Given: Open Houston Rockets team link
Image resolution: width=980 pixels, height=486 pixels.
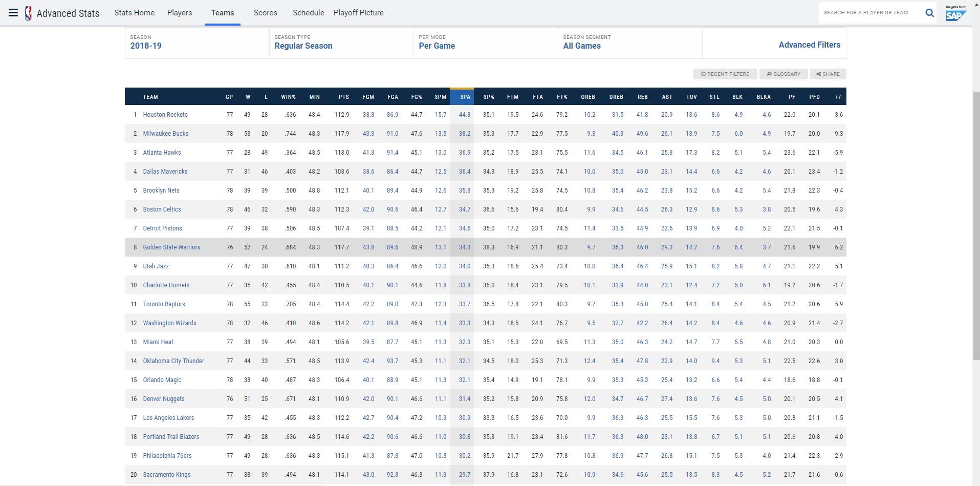Looking at the screenshot, I should click(165, 115).
